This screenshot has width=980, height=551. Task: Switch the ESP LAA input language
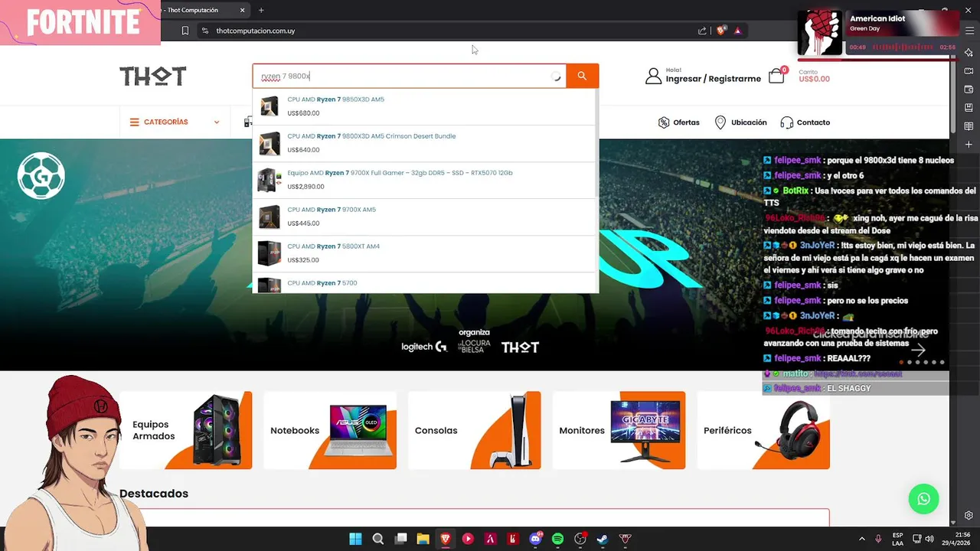click(x=897, y=539)
